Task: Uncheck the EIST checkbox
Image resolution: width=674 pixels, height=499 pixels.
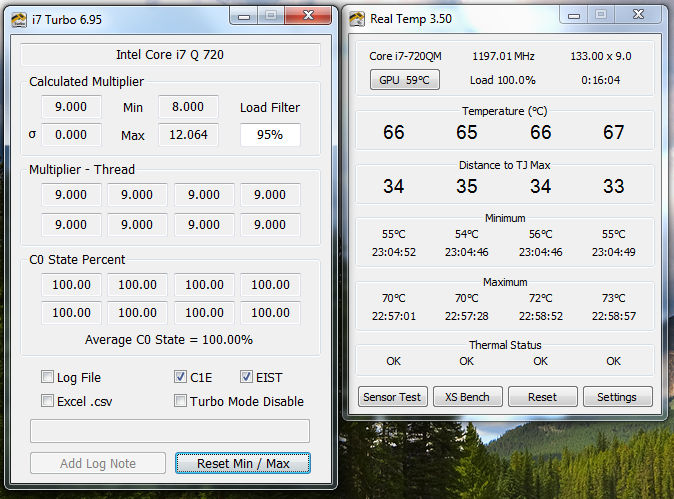Action: tap(246, 377)
